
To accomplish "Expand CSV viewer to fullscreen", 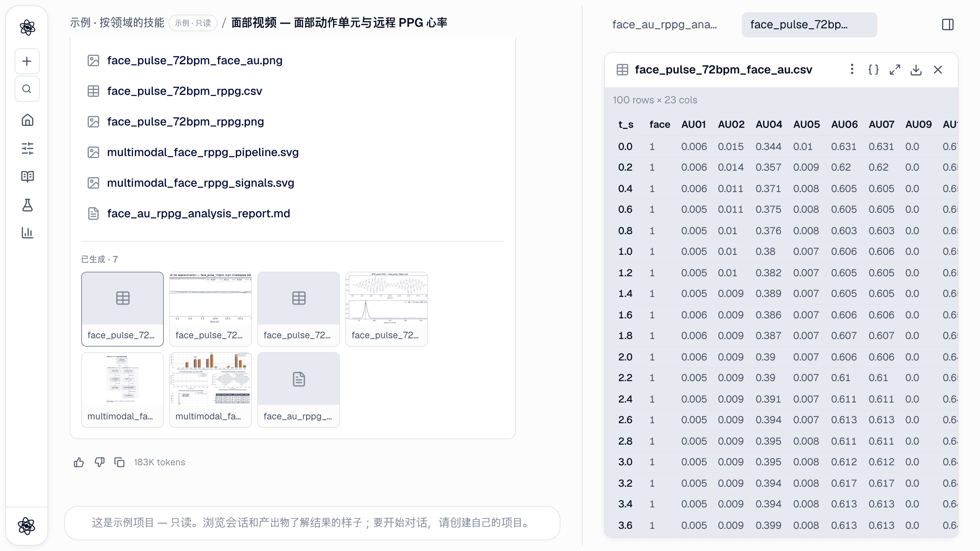I will click(895, 70).
